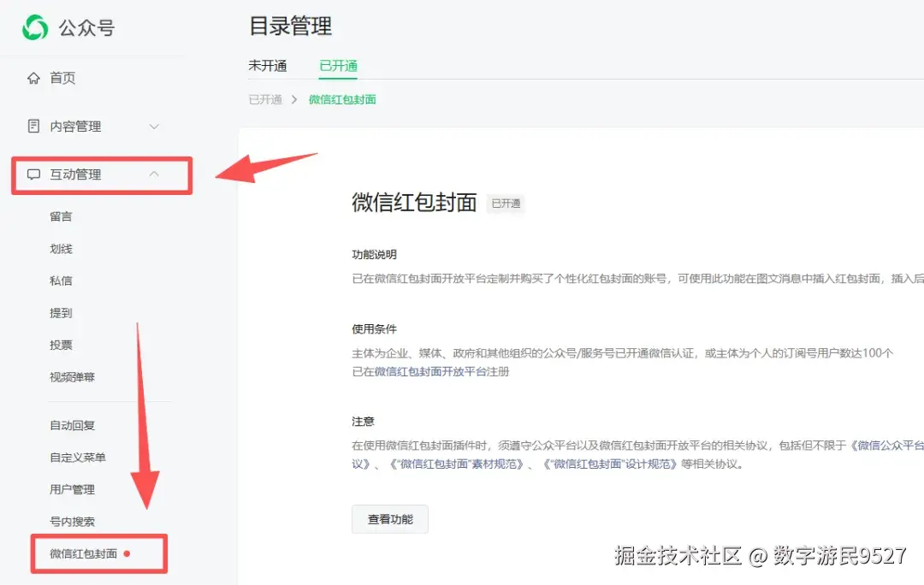
Task: Open 用户管理 in the sidebar
Action: pos(70,489)
